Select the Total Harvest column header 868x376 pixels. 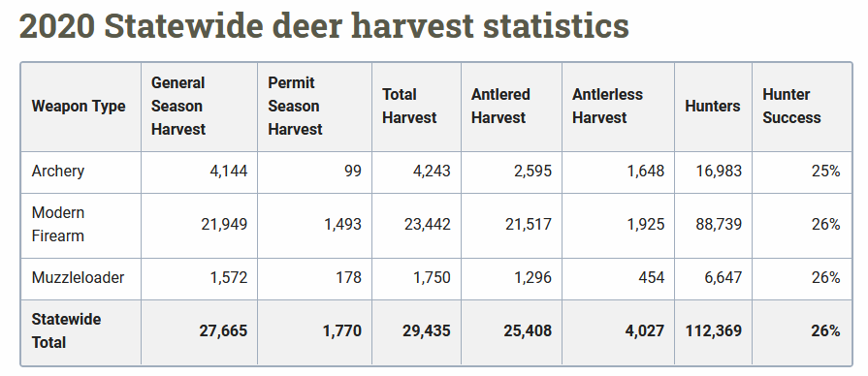409,107
